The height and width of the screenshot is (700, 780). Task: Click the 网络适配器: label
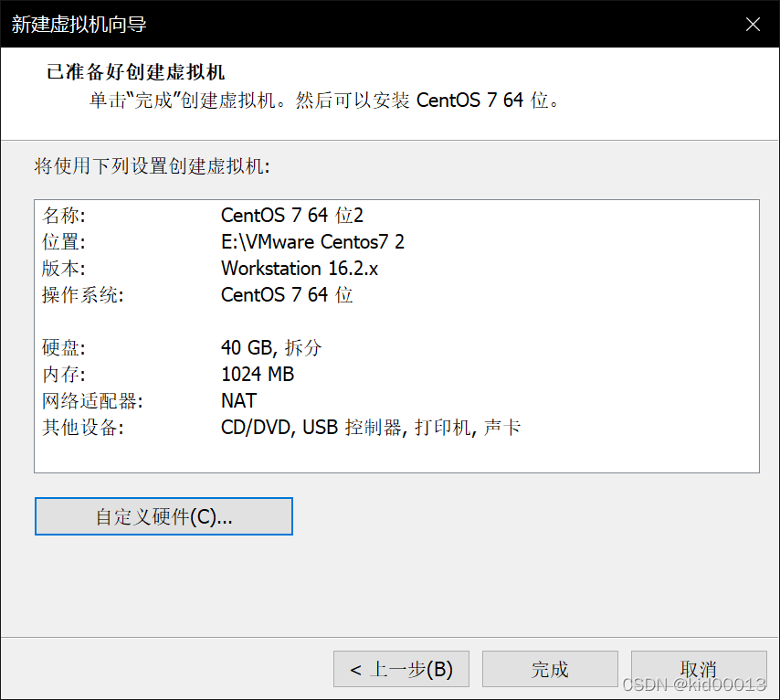click(92, 401)
